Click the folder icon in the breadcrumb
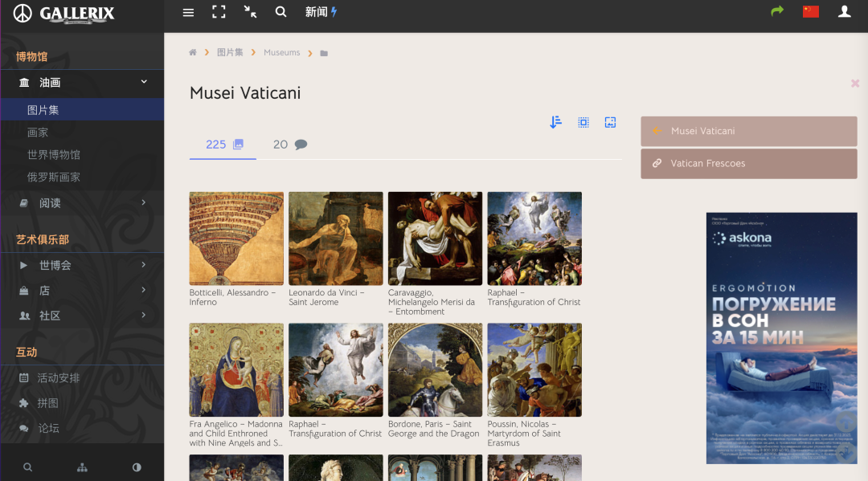Screen dimensions: 868x481 324,53
